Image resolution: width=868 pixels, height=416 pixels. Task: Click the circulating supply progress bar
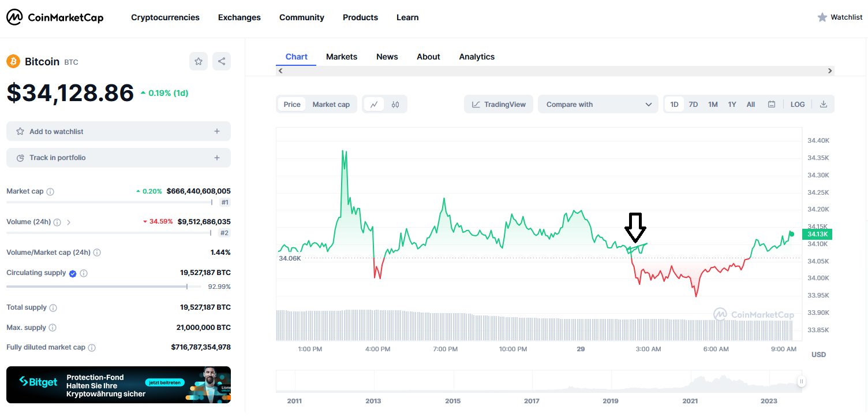pyautogui.click(x=104, y=287)
